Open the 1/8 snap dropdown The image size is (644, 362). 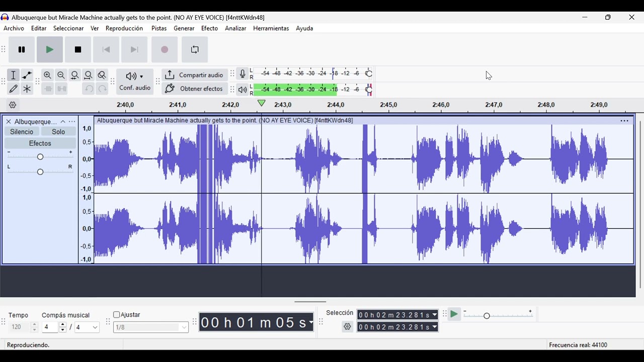151,328
